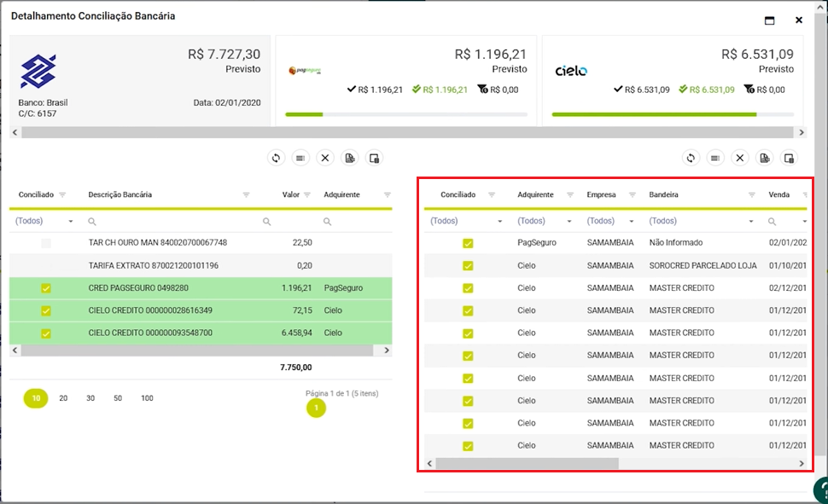The height and width of the screenshot is (504, 828).
Task: Maximize the Detalhamento Conciliação Bancária dialog
Action: click(x=769, y=20)
